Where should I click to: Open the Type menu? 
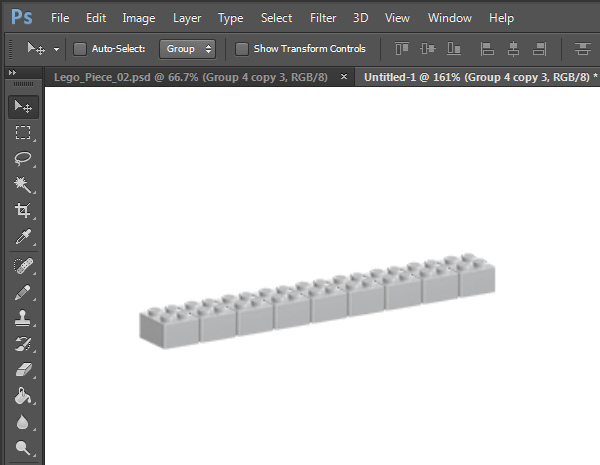point(231,18)
